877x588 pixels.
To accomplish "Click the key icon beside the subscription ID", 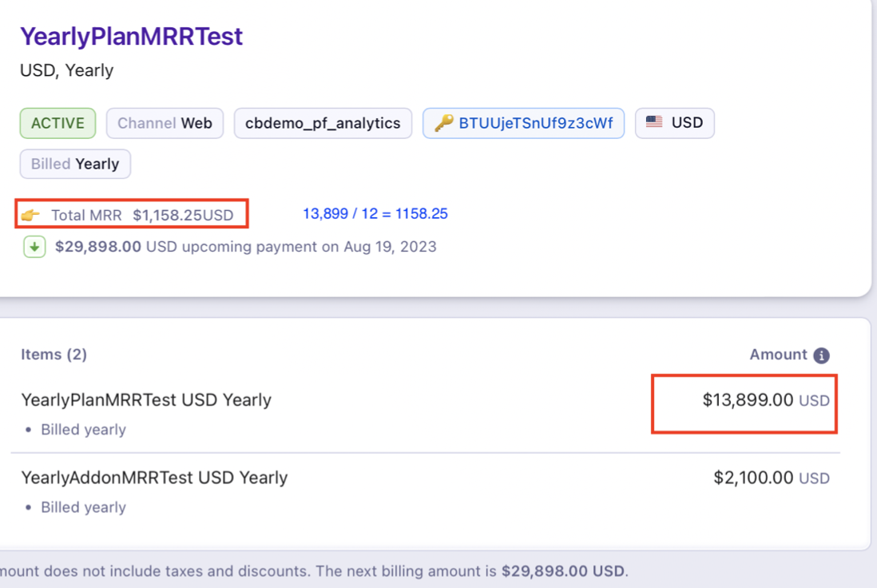I will pyautogui.click(x=443, y=123).
